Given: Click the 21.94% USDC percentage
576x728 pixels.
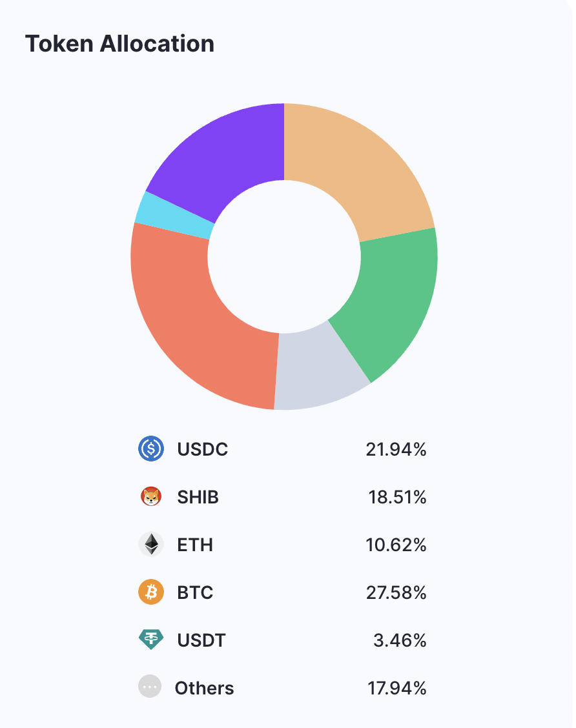Looking at the screenshot, I should pyautogui.click(x=396, y=449).
